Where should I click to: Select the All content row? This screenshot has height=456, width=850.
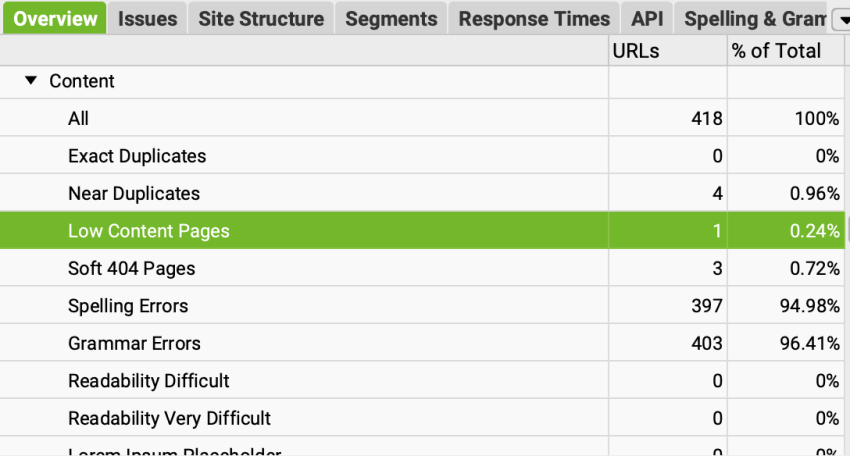click(79, 119)
